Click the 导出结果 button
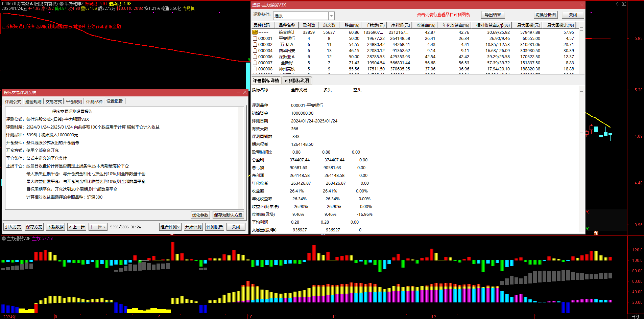The image size is (644, 319). 493,15
